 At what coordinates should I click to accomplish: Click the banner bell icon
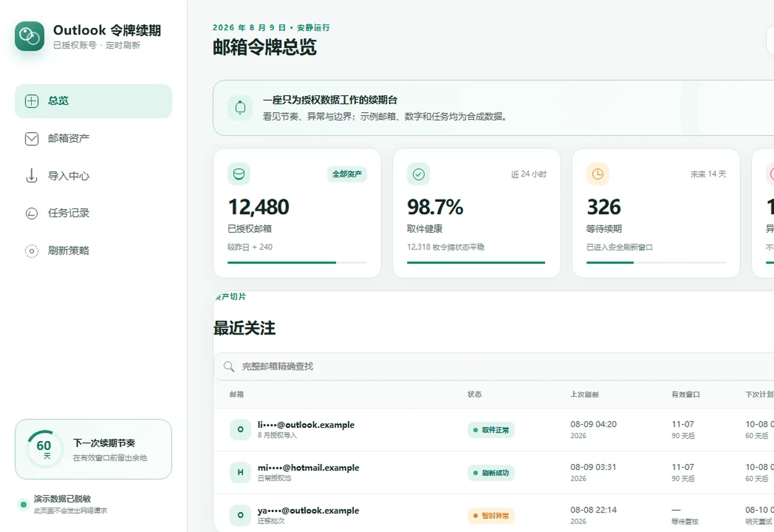240,107
